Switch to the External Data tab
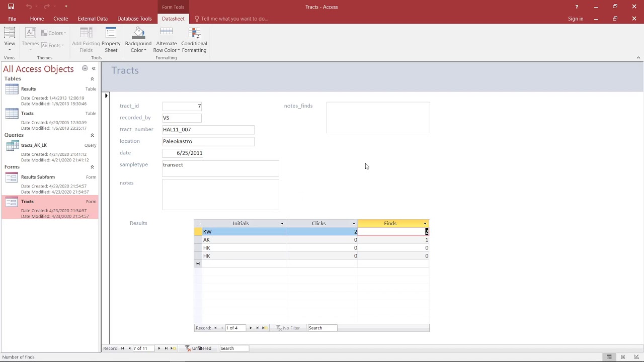 point(93,19)
